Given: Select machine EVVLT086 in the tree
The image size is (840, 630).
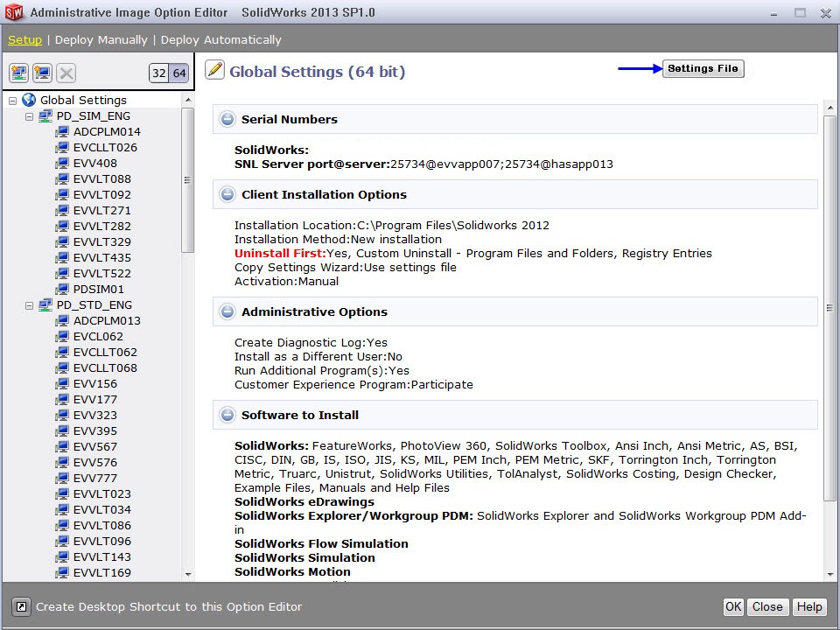Looking at the screenshot, I should [x=101, y=526].
